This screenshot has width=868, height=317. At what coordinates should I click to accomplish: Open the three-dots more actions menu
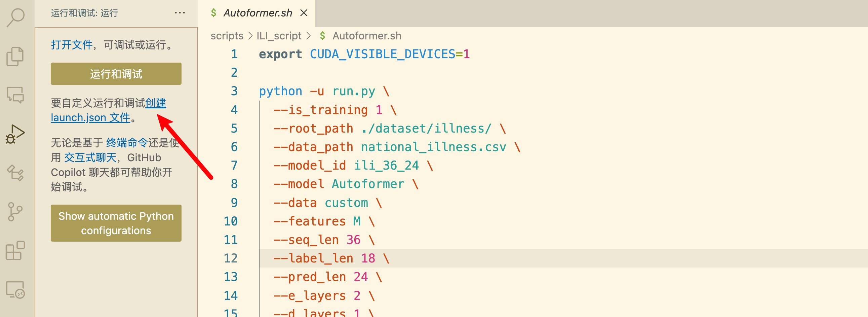click(x=180, y=13)
